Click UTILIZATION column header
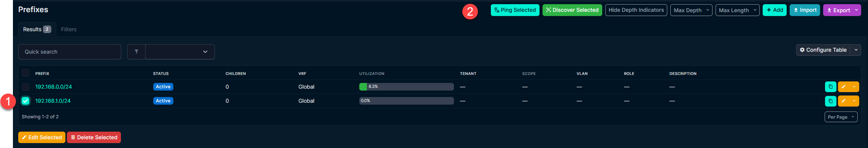This screenshot has height=148, width=868. (372, 73)
